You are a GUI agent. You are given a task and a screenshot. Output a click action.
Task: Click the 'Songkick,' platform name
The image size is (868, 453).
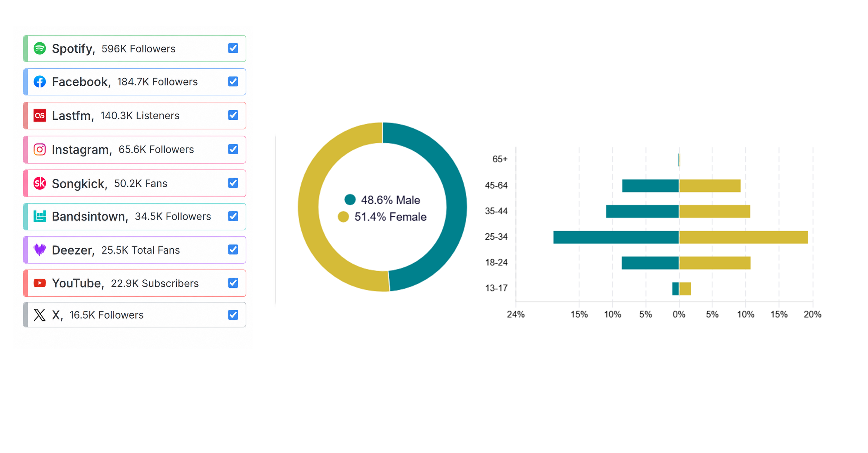tap(80, 183)
